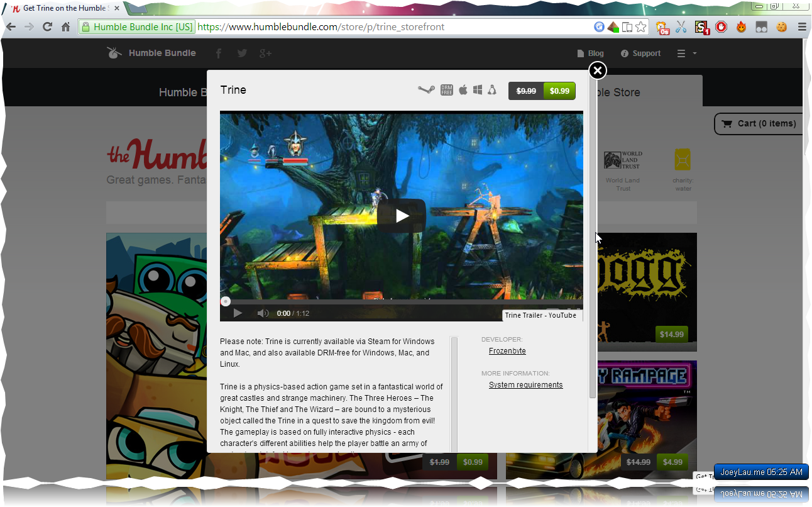The image size is (812, 507).
Task: Click the scissors extension icon
Action: coord(681,27)
